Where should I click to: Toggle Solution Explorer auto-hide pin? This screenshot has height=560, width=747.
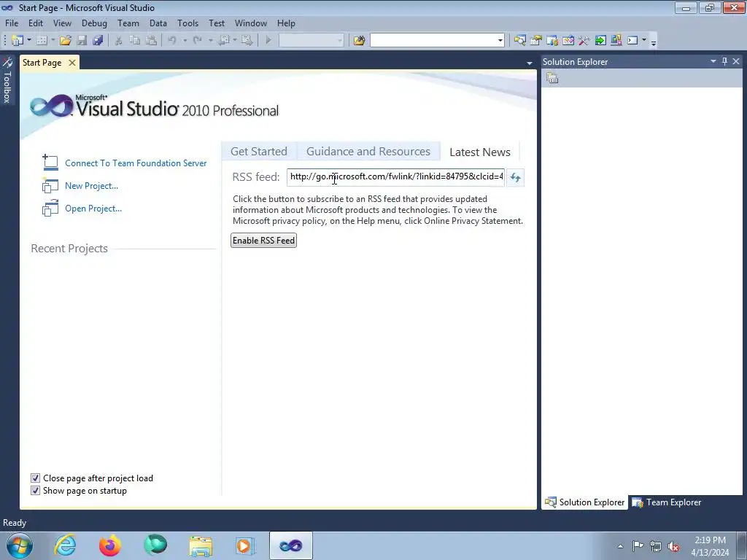click(724, 61)
